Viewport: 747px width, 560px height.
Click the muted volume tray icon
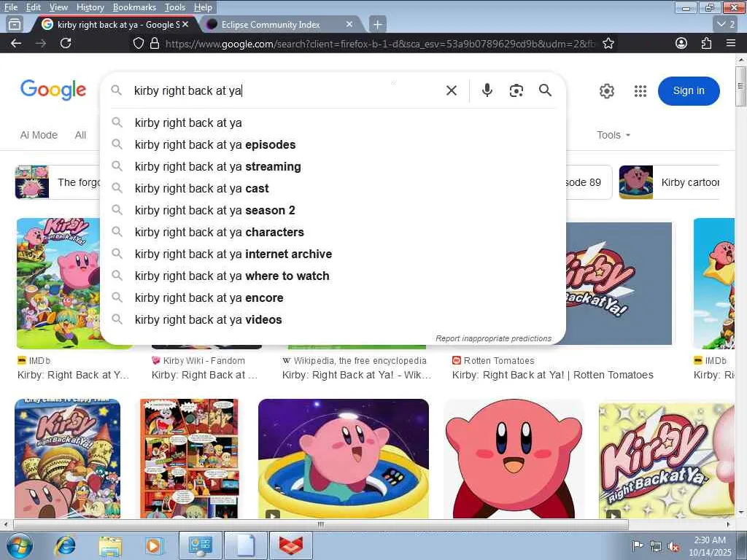click(x=673, y=546)
